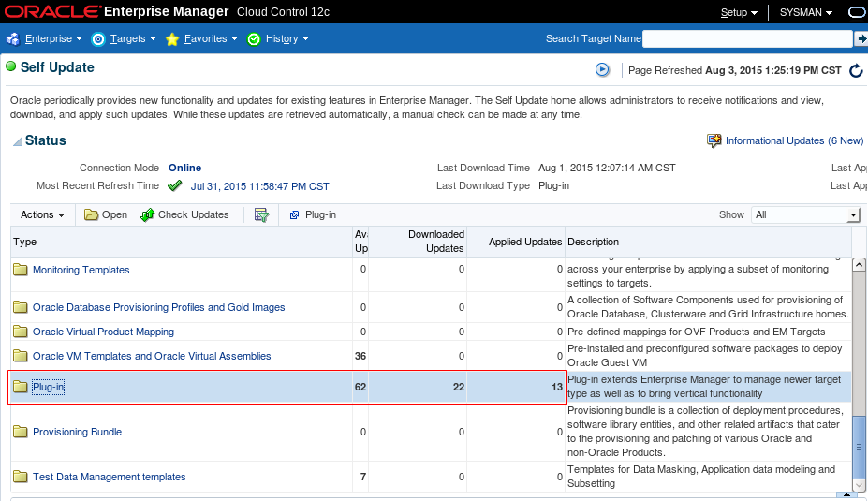Click the Oracle Enterprise Manager logo
The height and width of the screenshot is (501, 868).
click(116, 11)
